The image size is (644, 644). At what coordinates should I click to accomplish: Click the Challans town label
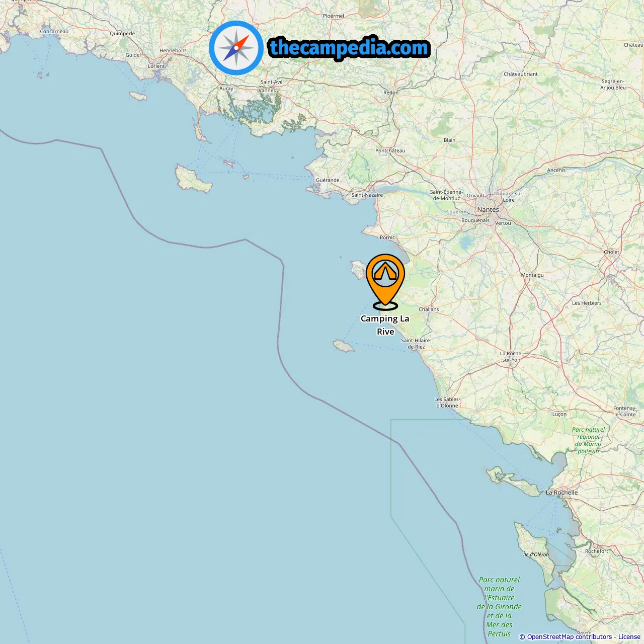429,309
